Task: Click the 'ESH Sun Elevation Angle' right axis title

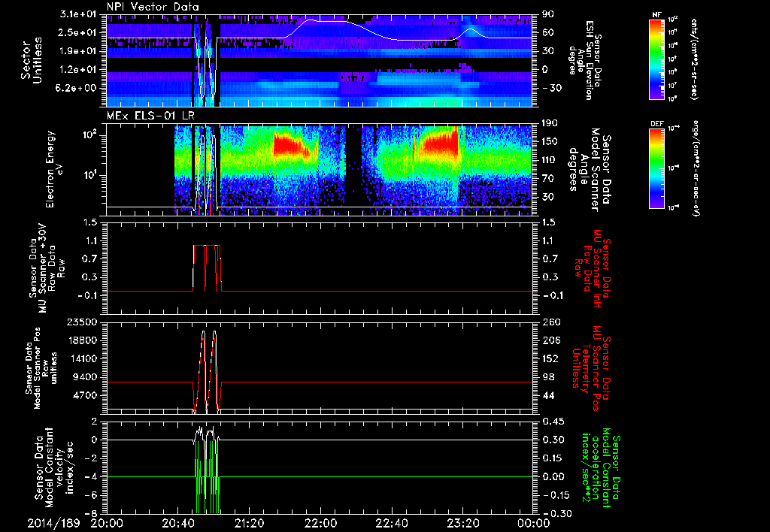Action: [586, 60]
